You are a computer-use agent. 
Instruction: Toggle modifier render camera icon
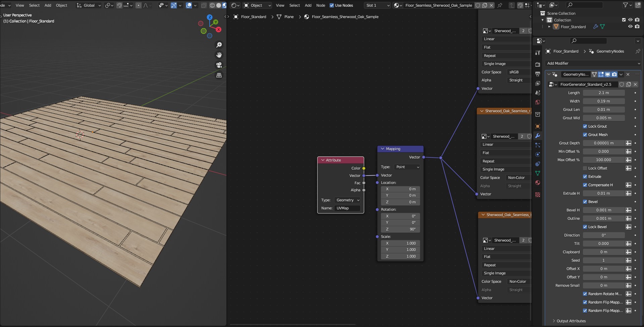pyautogui.click(x=614, y=74)
